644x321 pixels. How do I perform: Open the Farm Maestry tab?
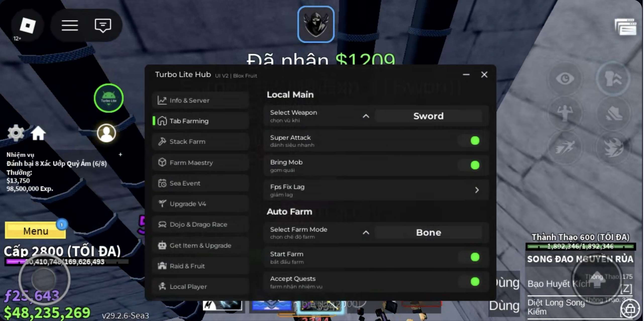point(200,162)
